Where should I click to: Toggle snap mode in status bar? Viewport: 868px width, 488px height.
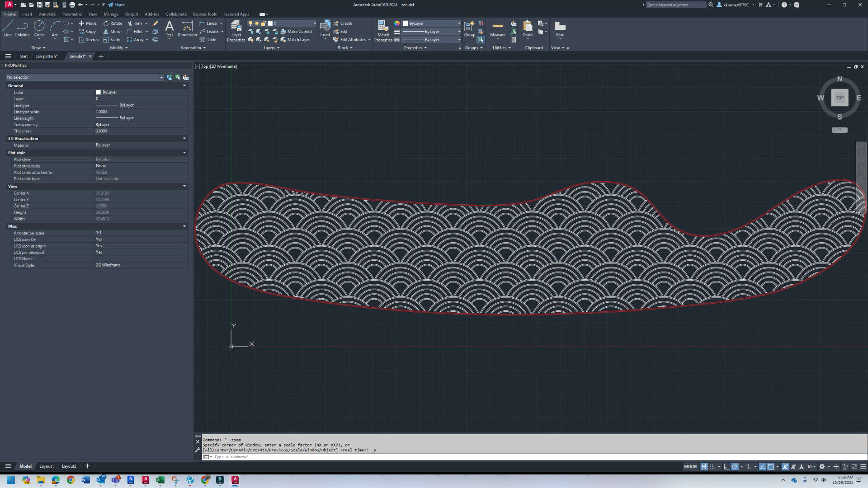[x=712, y=467]
